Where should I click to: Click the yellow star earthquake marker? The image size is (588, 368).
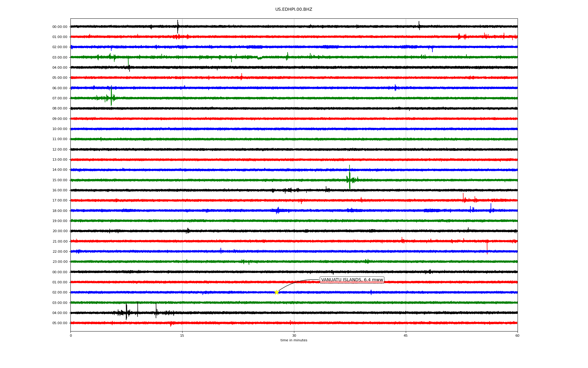tap(277, 292)
